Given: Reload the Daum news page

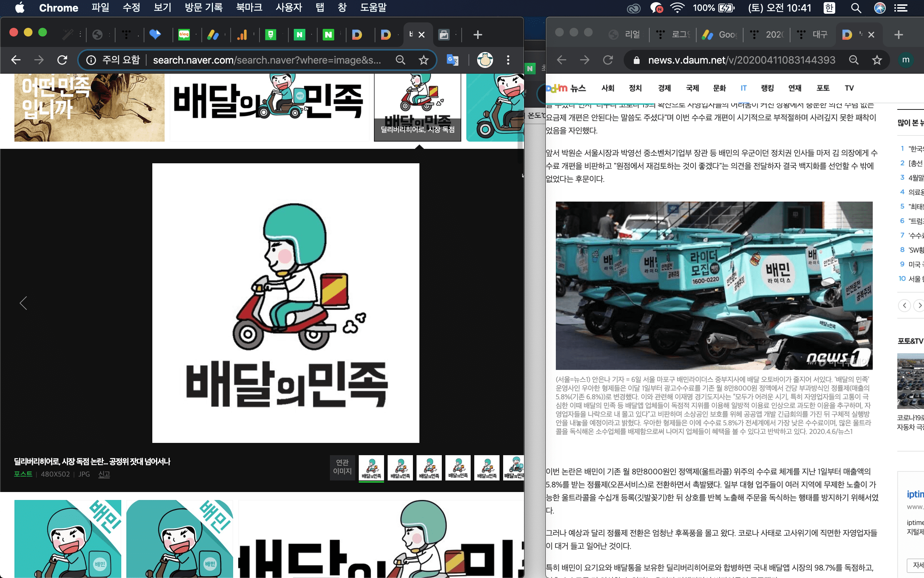Looking at the screenshot, I should point(608,60).
